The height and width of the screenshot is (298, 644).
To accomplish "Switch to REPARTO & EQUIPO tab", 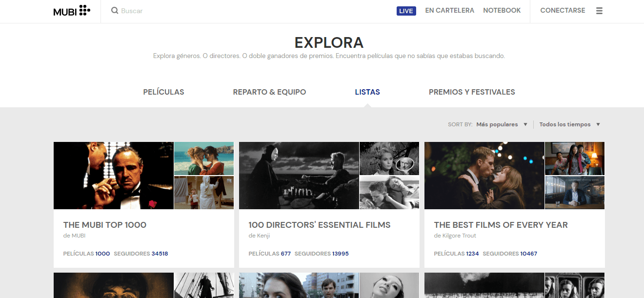I will click(x=269, y=92).
